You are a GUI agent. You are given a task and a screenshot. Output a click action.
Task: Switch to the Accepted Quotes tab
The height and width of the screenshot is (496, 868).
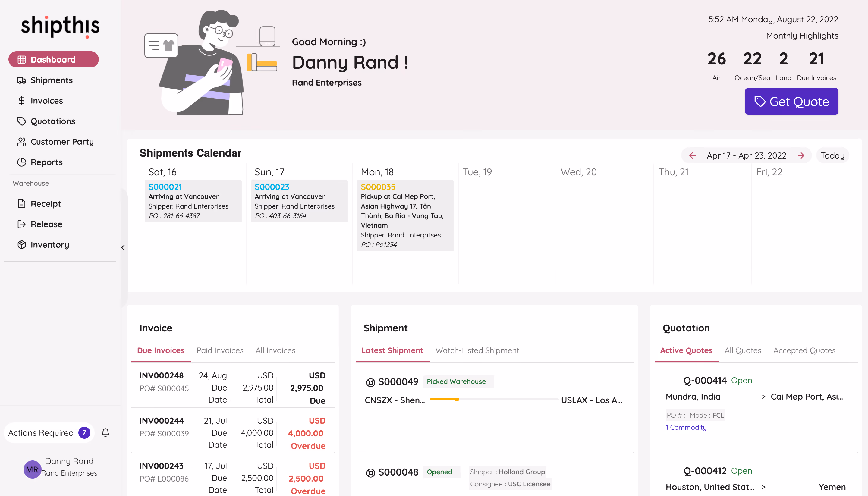pos(804,350)
